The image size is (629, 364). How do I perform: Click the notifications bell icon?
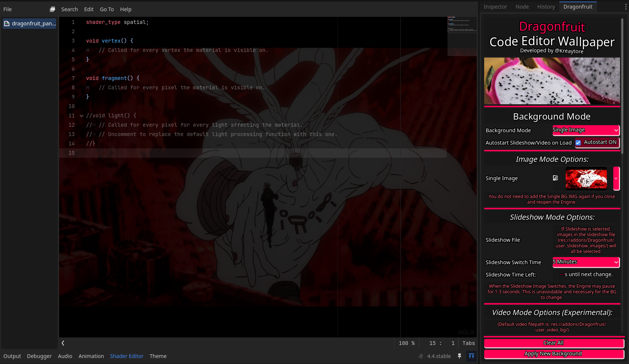(421, 356)
